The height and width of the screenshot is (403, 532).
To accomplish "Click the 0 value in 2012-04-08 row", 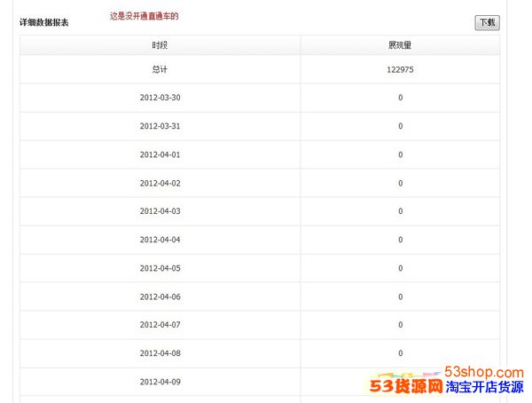I will click(x=401, y=353).
